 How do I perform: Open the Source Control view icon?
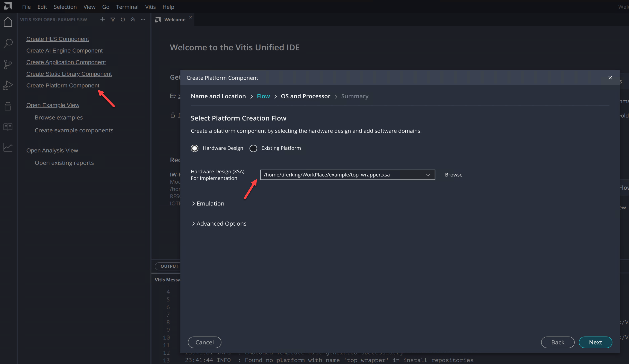point(8,64)
